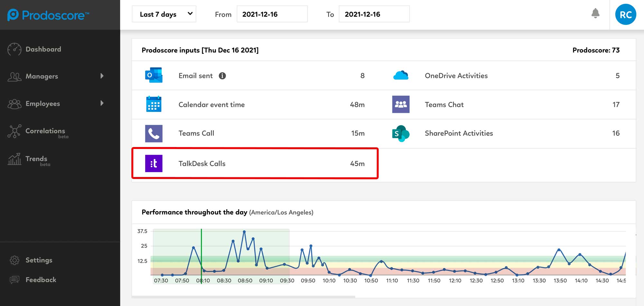Open the RC user avatar

tap(626, 15)
